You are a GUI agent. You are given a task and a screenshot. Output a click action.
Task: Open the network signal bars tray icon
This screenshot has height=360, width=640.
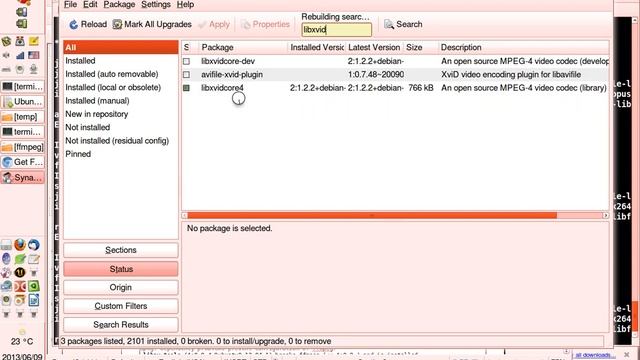(x=20, y=55)
